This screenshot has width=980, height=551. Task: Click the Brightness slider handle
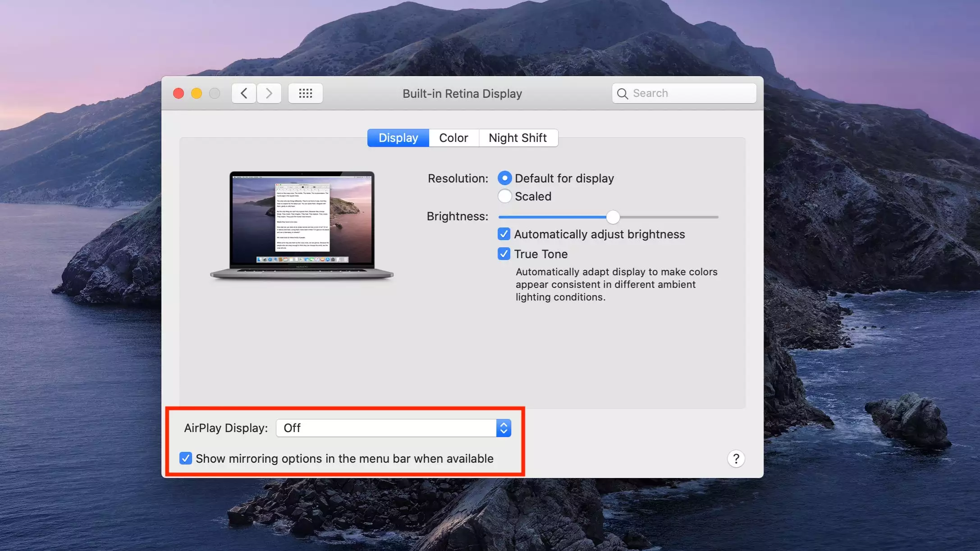point(613,217)
